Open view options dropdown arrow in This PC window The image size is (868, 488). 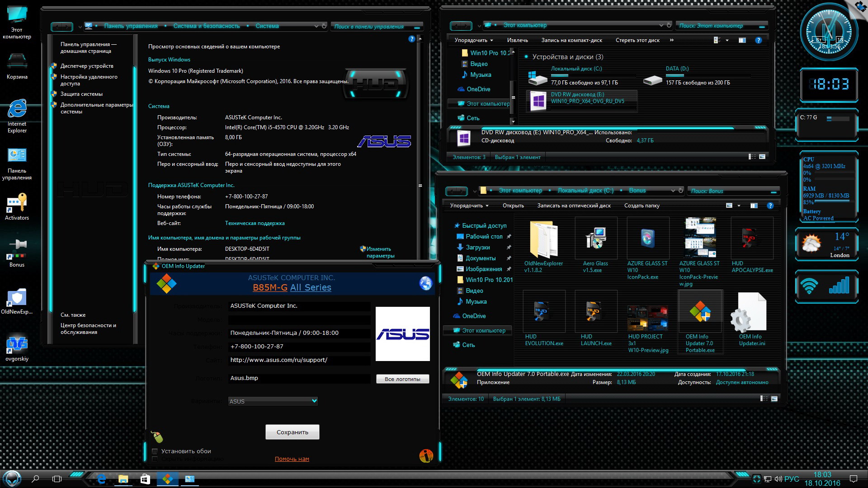727,40
